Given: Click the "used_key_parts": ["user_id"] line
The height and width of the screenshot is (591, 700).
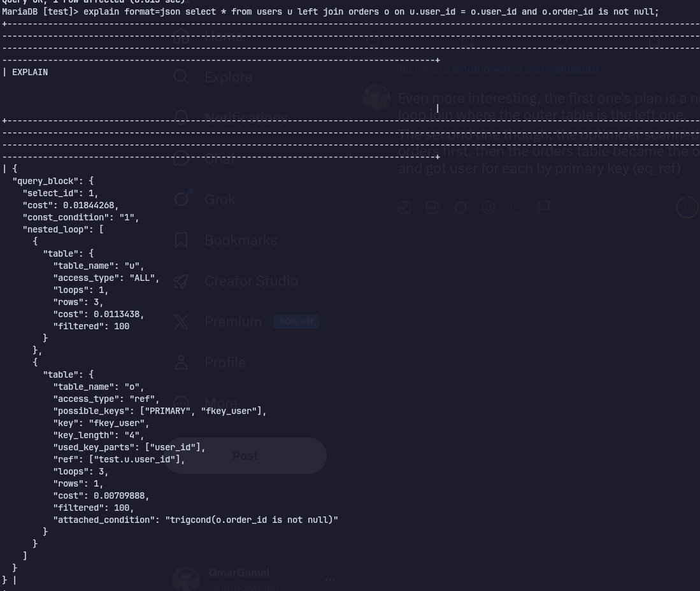Looking at the screenshot, I should point(129,447).
